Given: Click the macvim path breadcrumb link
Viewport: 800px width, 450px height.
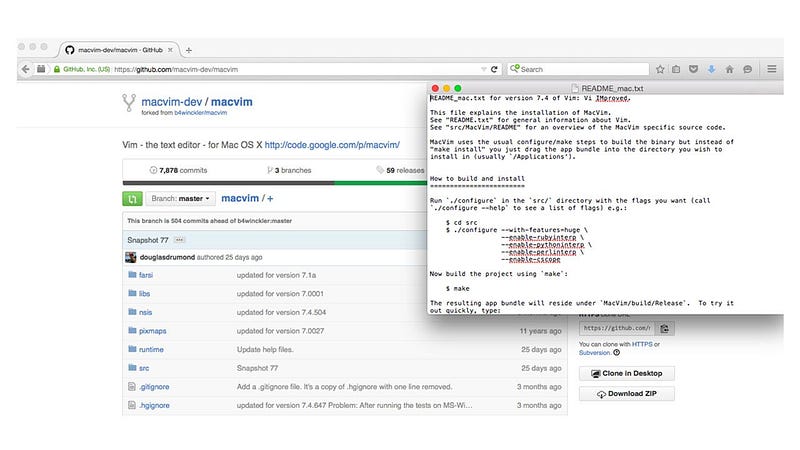Looking at the screenshot, I should (240, 198).
